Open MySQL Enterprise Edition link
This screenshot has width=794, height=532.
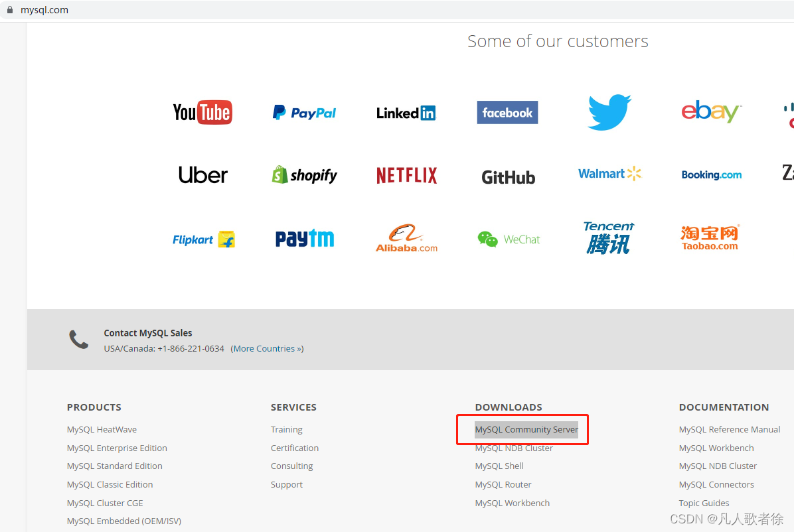point(117,448)
